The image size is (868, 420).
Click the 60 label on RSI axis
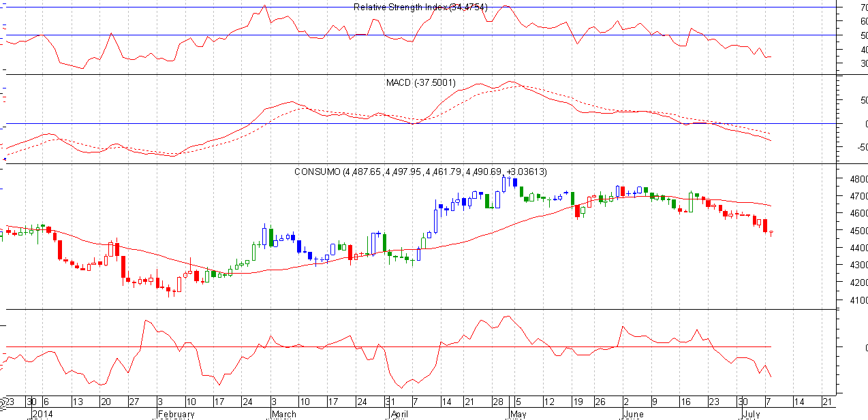click(x=863, y=22)
